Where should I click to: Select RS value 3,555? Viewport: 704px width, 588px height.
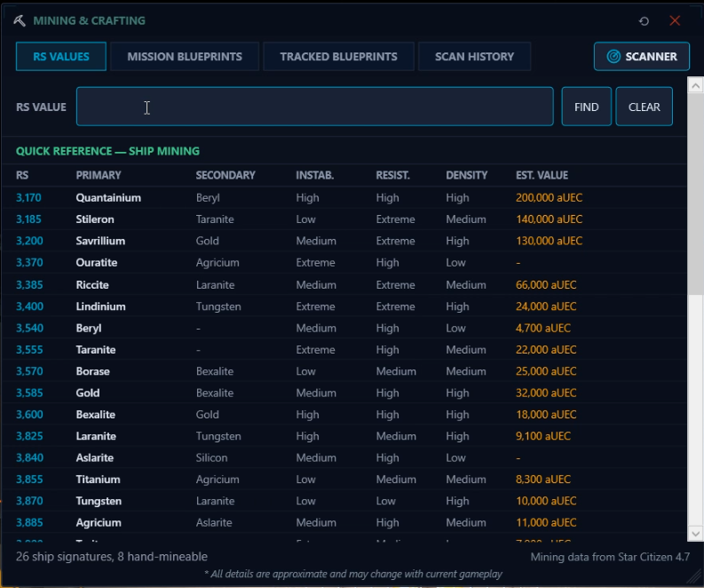pyautogui.click(x=29, y=349)
